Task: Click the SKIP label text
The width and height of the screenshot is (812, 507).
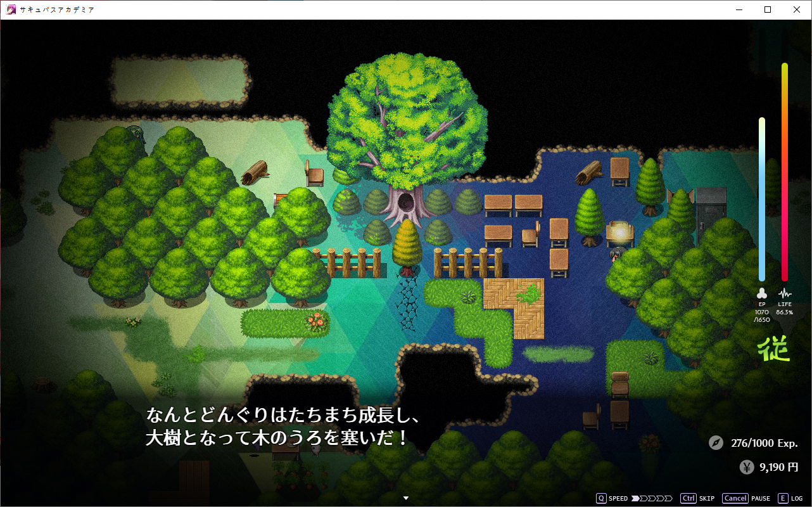Action: (x=707, y=499)
